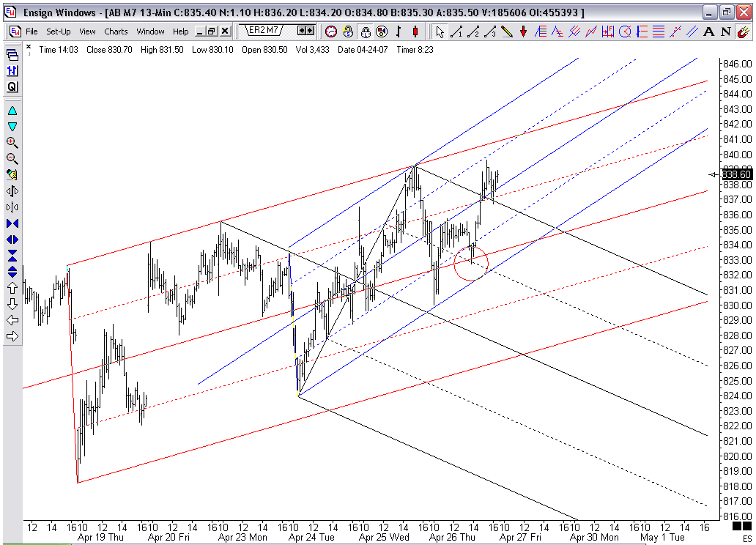Toggle the padlock with S icon
This screenshot has width=756, height=545.
click(348, 31)
